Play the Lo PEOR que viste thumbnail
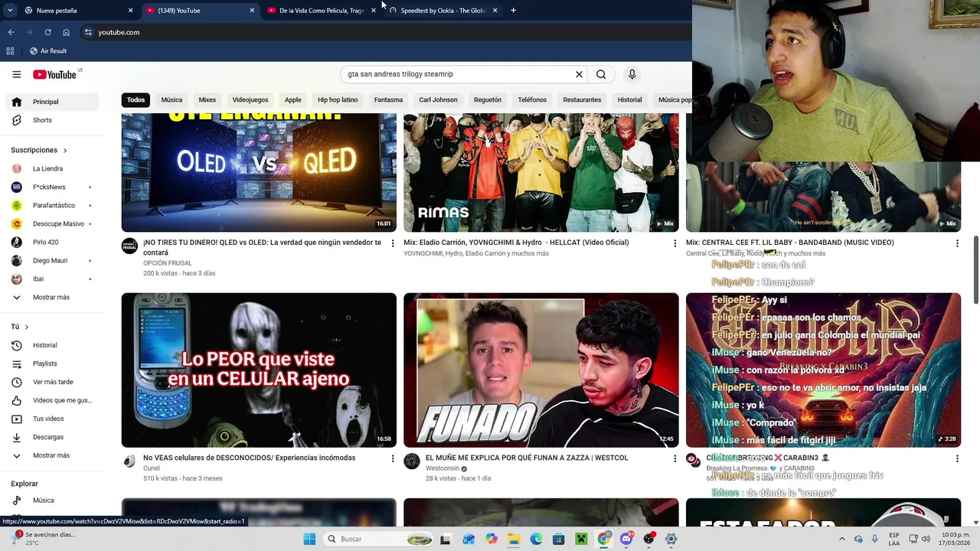Screen dimensions: 980x551 [259, 370]
